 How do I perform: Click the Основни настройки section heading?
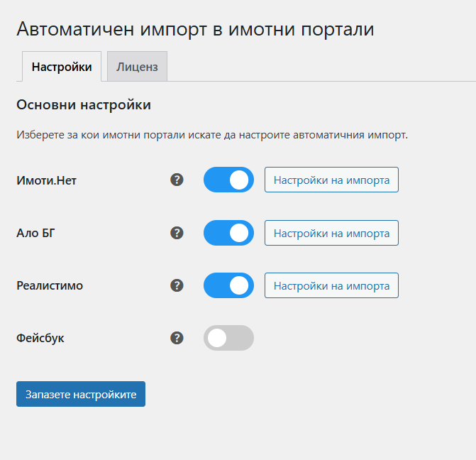(x=84, y=105)
